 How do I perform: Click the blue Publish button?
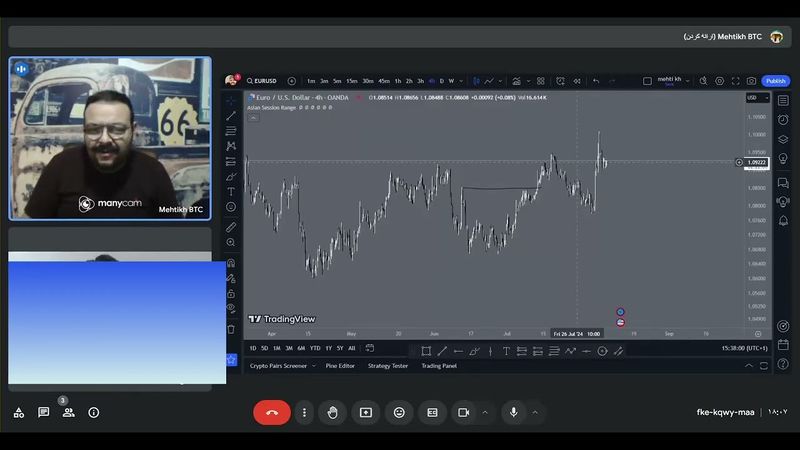tap(775, 81)
